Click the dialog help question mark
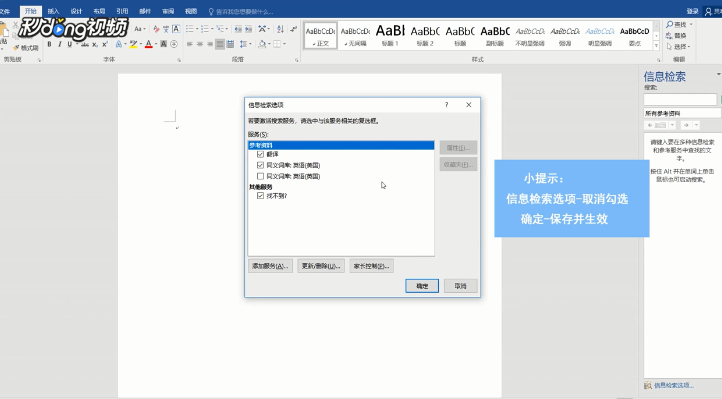 click(446, 105)
